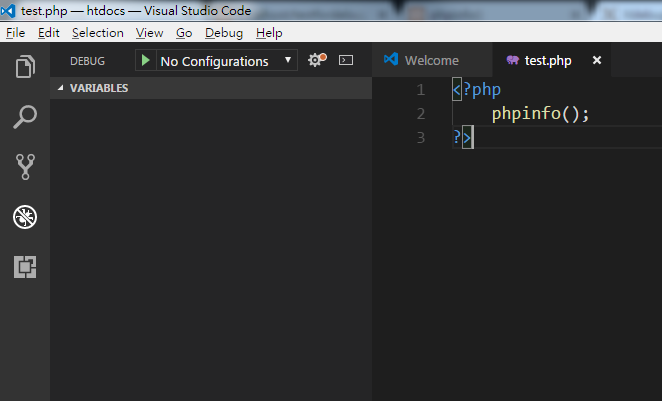Click the phpinfo(); code on line 2
Screen dimensions: 662x401
click(540, 114)
